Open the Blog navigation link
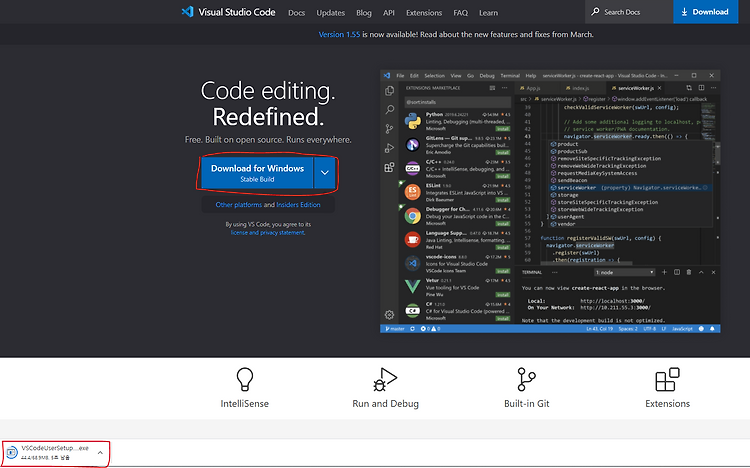 click(x=364, y=13)
